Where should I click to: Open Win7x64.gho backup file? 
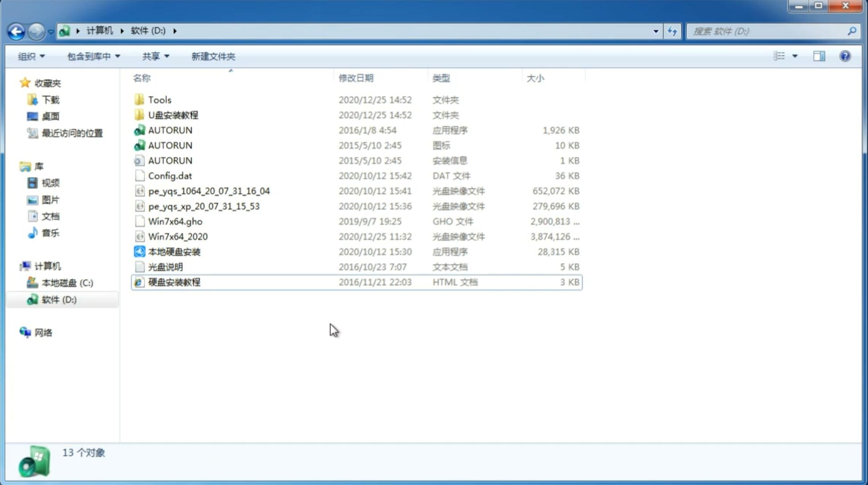(x=175, y=221)
